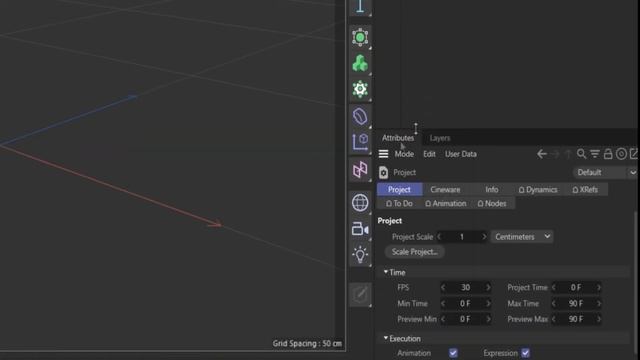Collapse the Execution section
Screen dimensions: 640x360
tap(386, 338)
